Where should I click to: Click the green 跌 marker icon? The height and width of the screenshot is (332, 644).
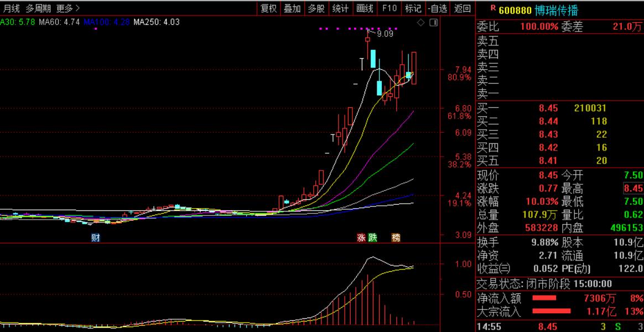tap(372, 238)
